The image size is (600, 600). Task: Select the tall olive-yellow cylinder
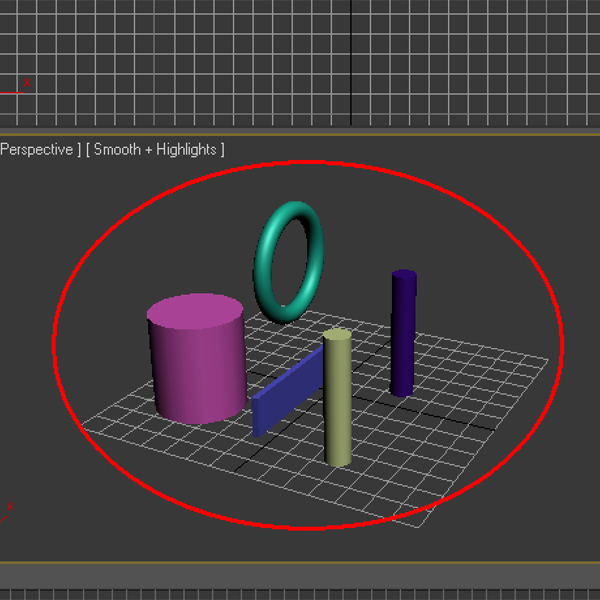point(338,410)
